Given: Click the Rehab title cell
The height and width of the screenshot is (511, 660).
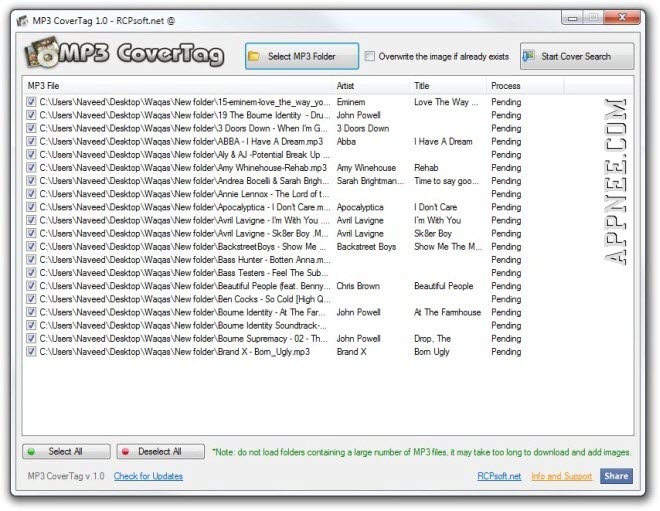Looking at the screenshot, I should pos(426,168).
